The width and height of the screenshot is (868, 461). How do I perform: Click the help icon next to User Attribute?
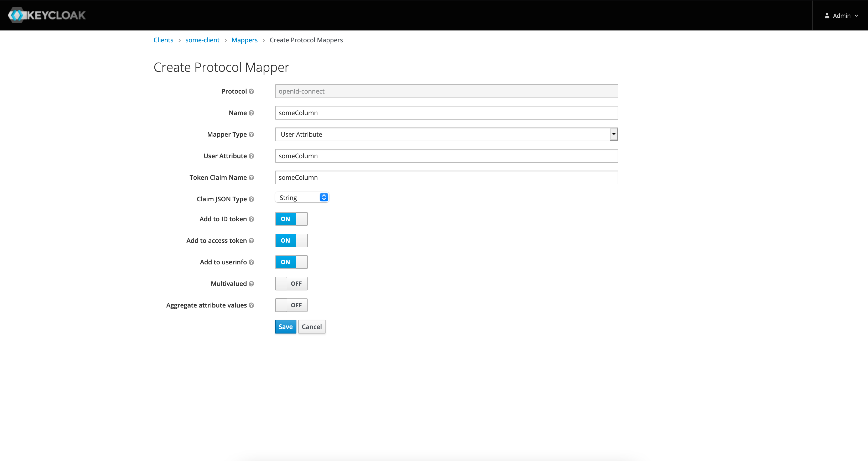pos(251,156)
